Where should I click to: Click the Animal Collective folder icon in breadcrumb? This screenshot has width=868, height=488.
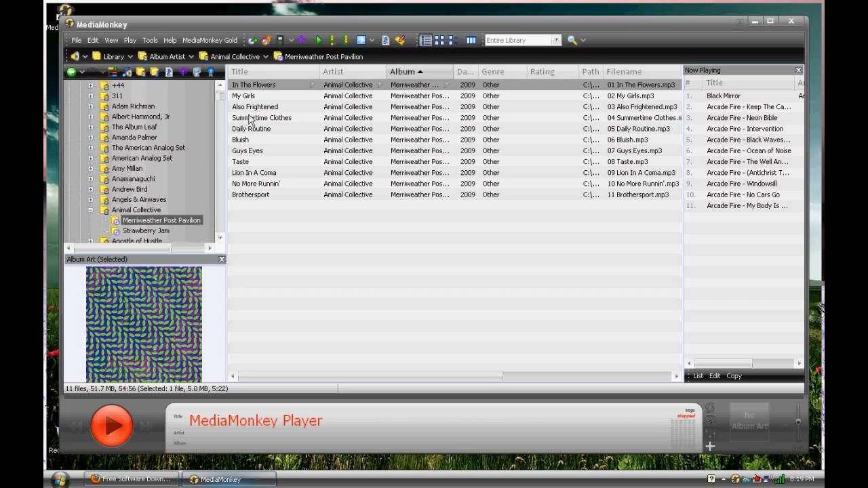tap(203, 56)
